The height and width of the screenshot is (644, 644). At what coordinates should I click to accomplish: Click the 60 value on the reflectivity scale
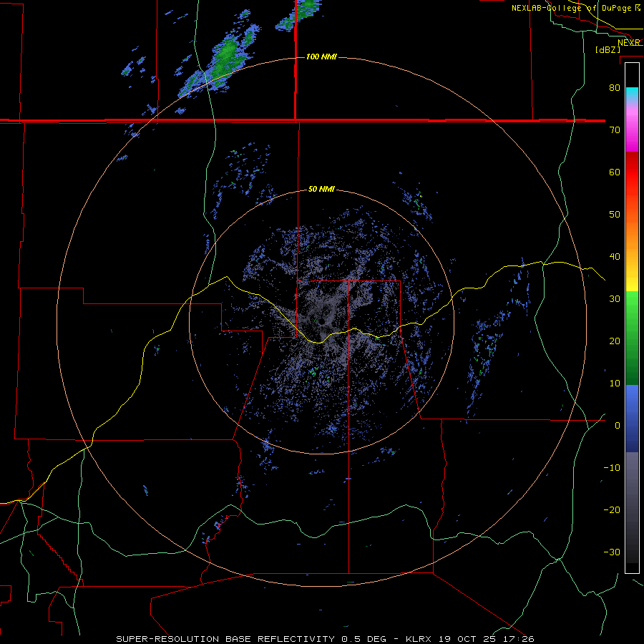[x=615, y=172]
